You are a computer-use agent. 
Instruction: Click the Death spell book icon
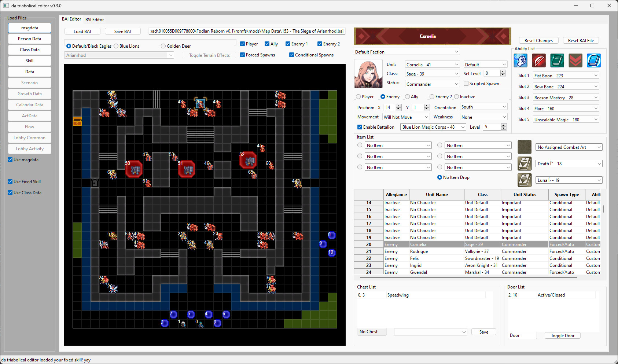524,163
